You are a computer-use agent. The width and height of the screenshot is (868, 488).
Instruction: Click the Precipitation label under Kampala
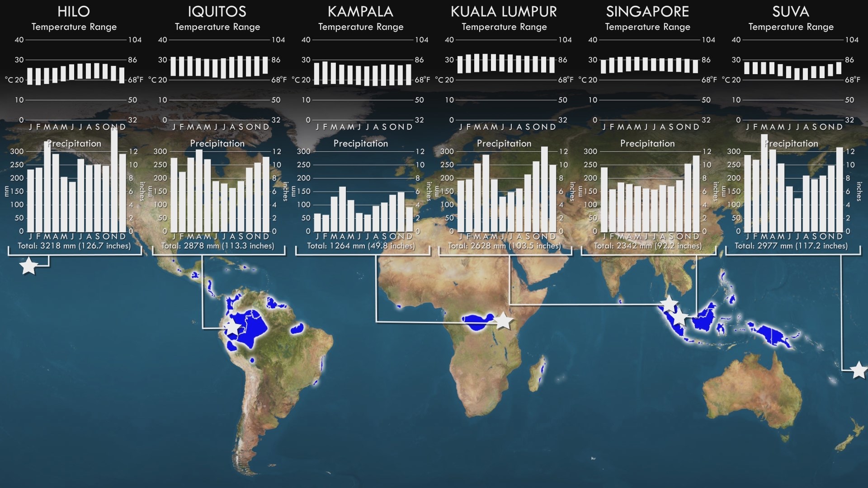click(x=361, y=144)
